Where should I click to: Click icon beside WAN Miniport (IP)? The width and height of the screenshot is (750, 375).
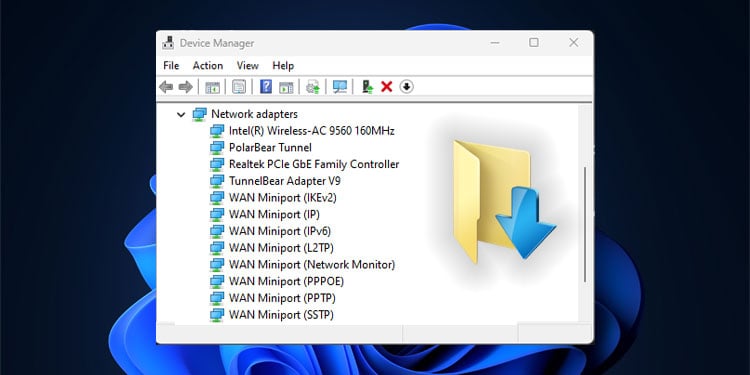(x=217, y=214)
